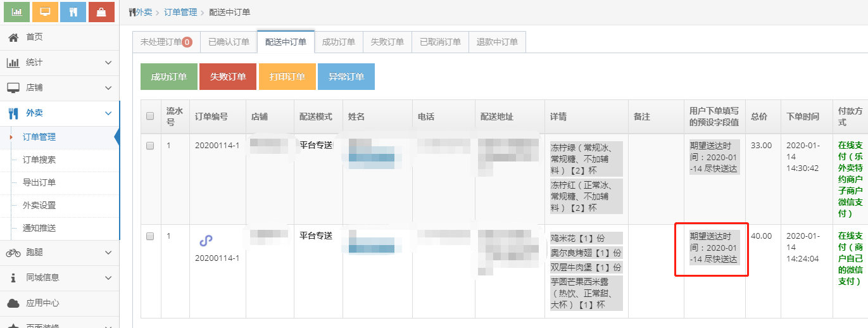Click the blue 异常订单 button
This screenshot has height=328, width=868.
point(346,77)
